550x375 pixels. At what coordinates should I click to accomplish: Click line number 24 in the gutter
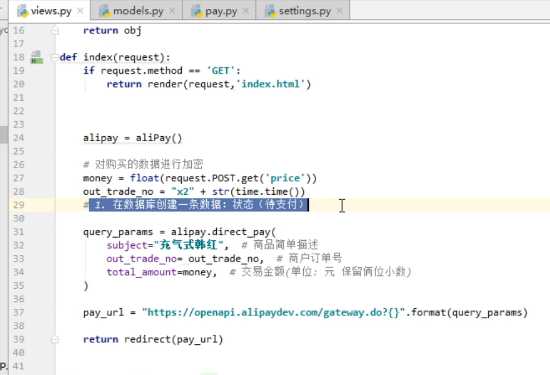pos(18,138)
